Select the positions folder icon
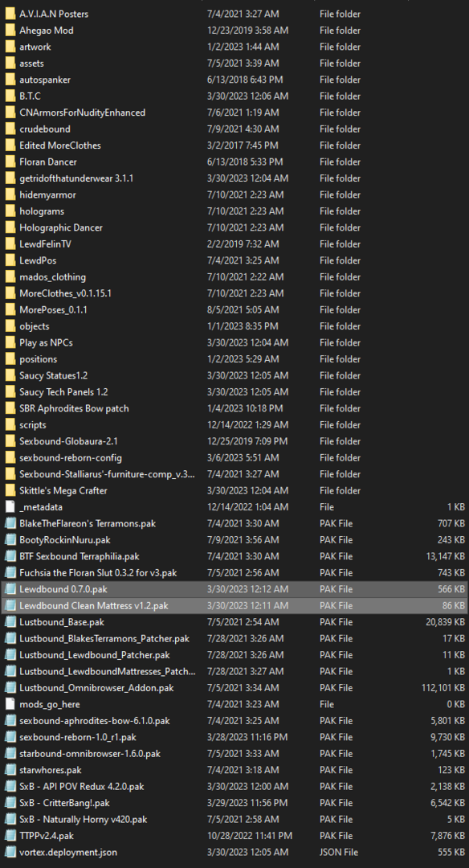 click(x=10, y=359)
